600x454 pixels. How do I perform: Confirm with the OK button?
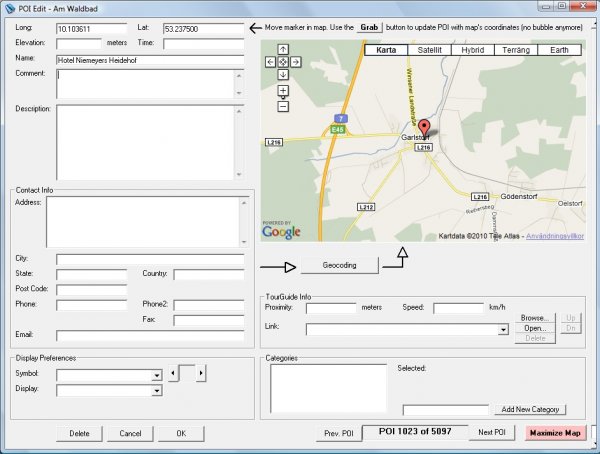181,433
